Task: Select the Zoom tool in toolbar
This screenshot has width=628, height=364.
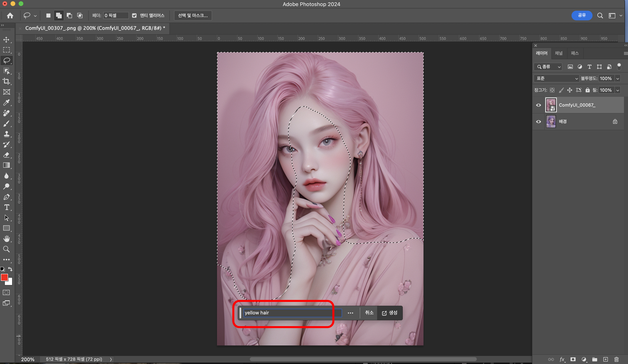Action: pyautogui.click(x=6, y=249)
